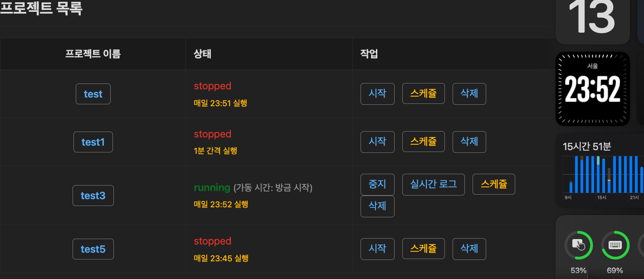
Task: Start the test1 project
Action: (377, 142)
